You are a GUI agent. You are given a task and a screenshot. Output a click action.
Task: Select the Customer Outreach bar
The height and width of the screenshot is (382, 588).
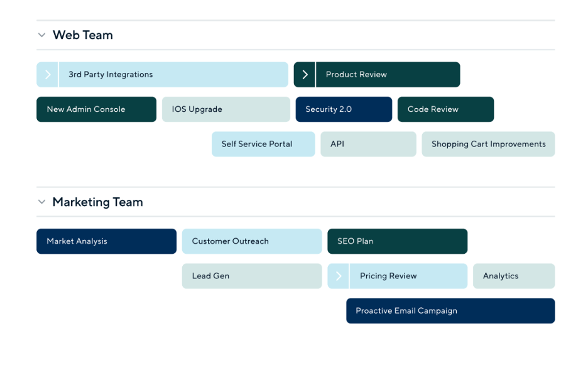[x=252, y=241]
